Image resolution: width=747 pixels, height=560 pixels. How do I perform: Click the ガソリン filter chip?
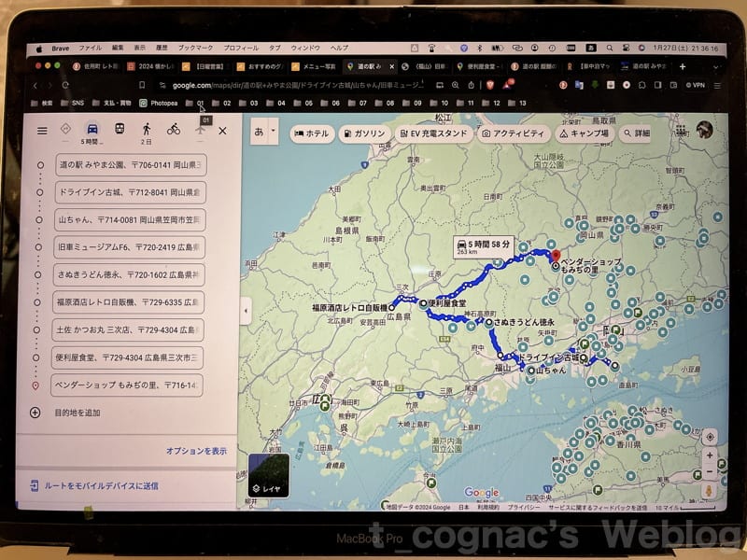364,133
